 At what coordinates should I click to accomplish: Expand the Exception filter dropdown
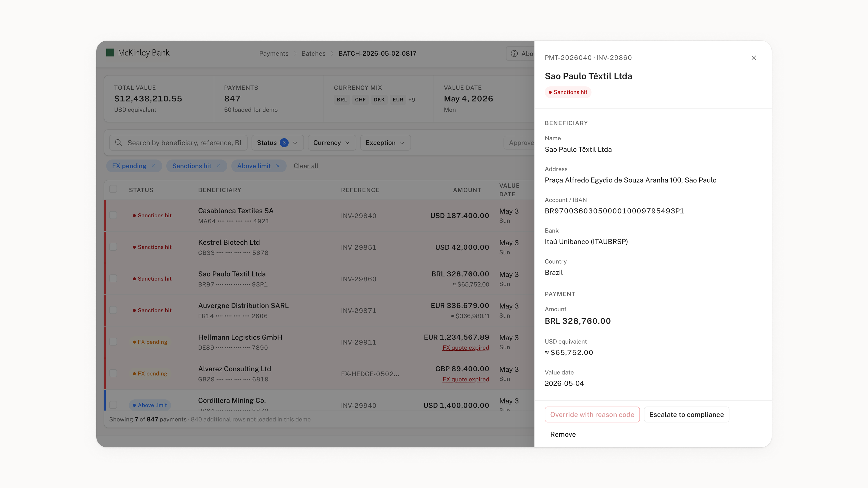(x=385, y=143)
